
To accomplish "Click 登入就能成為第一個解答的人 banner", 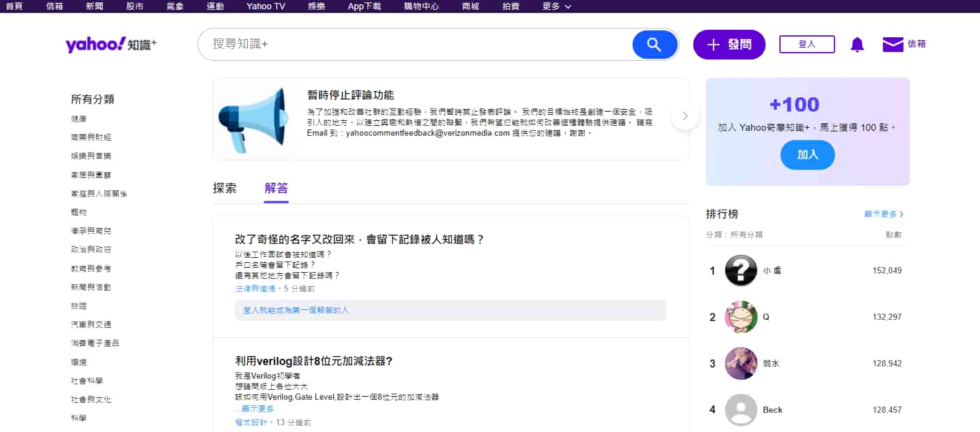I will pyautogui.click(x=450, y=310).
